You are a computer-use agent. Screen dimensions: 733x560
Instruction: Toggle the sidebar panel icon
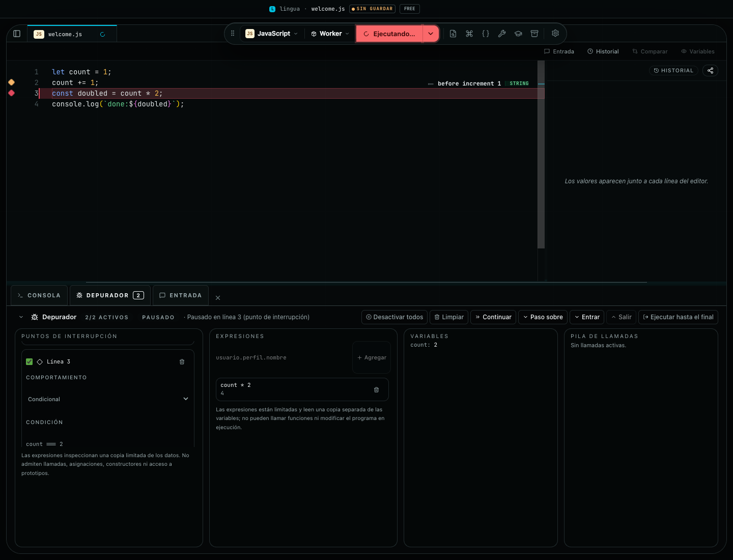pyautogui.click(x=17, y=34)
